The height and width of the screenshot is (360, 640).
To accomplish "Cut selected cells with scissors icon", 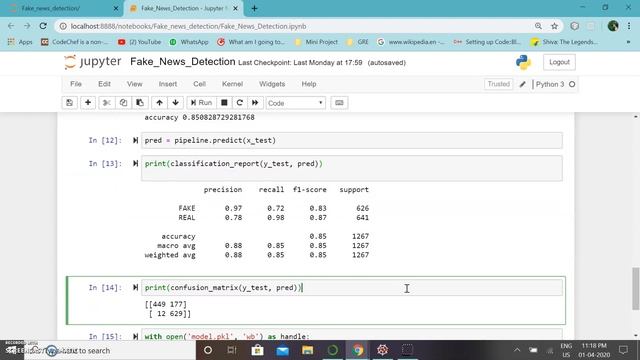I will (107, 103).
